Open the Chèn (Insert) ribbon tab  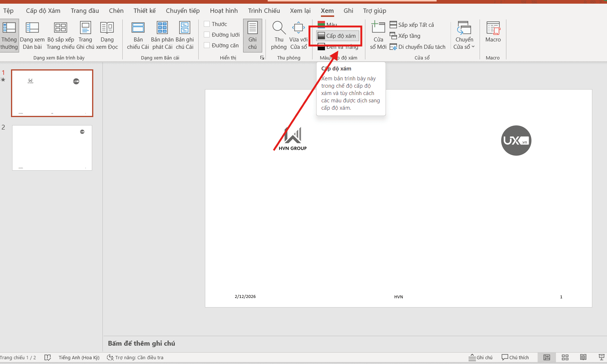point(116,11)
